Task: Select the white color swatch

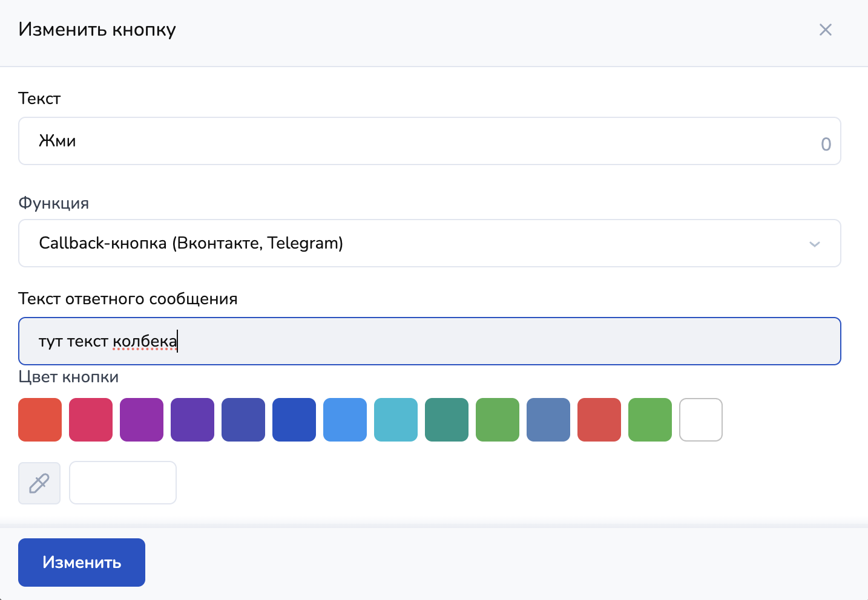Action: (x=701, y=420)
